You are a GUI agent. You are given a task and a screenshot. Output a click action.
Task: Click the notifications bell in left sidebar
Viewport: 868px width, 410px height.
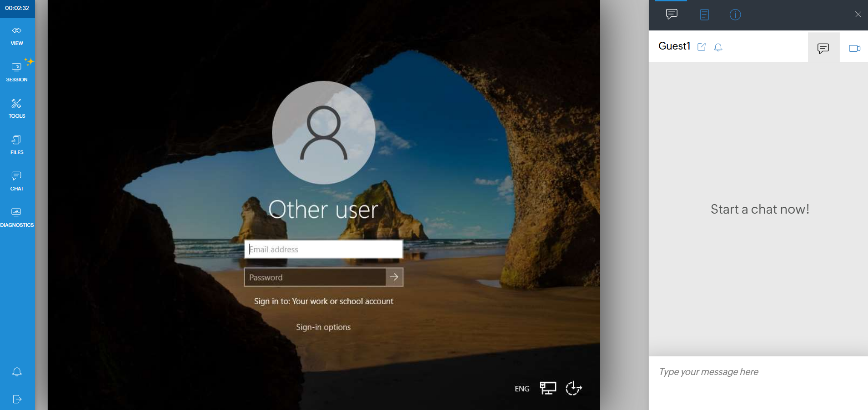pos(17,372)
